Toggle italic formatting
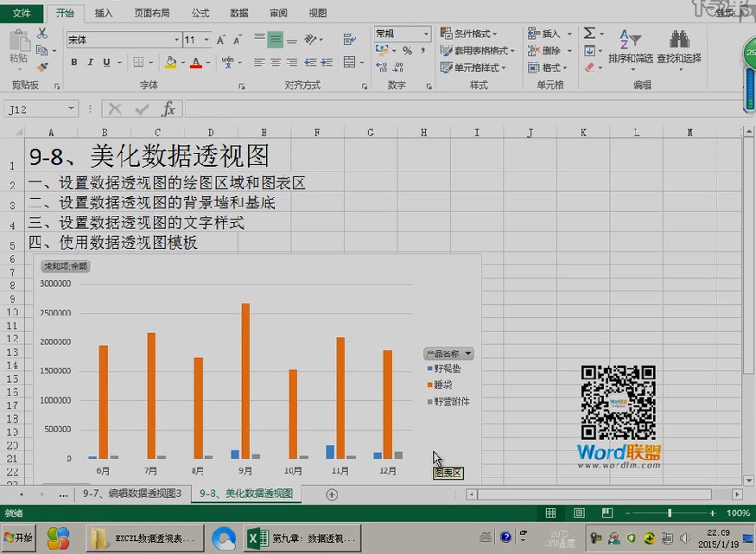This screenshot has height=554, width=756. (90, 61)
